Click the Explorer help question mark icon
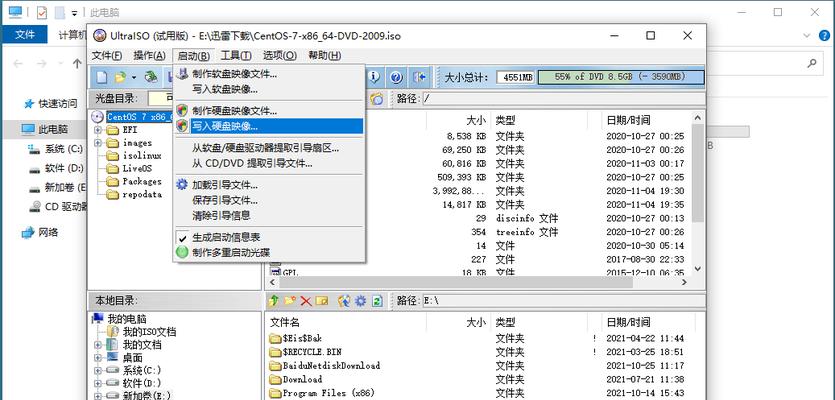The width and height of the screenshot is (835, 400). (824, 35)
